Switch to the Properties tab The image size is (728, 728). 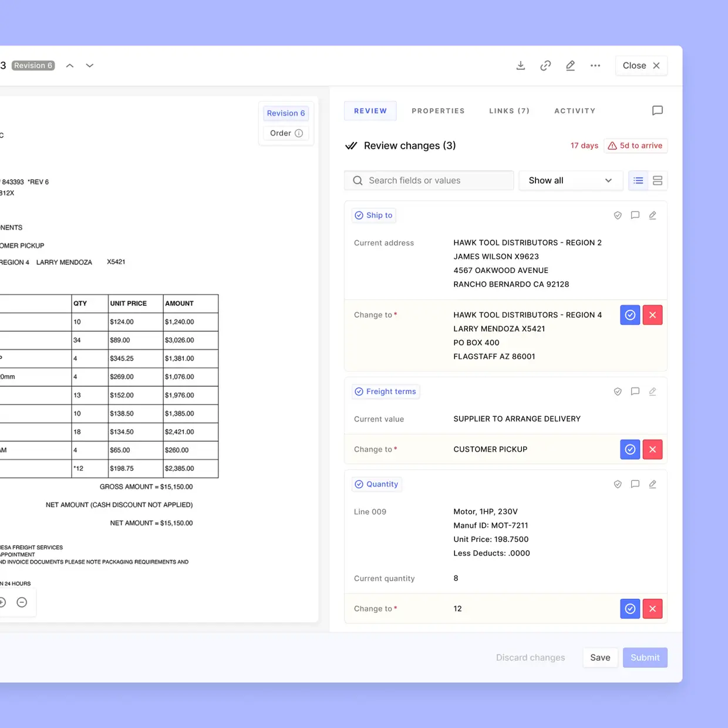click(x=438, y=110)
